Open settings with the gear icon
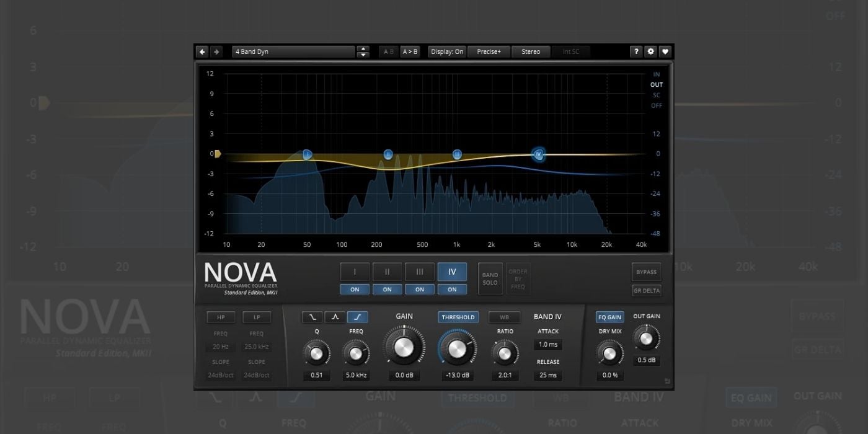 click(650, 51)
